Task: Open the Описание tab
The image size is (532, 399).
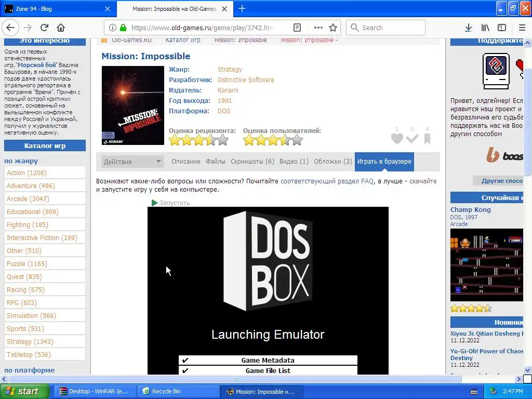Action: (186, 162)
